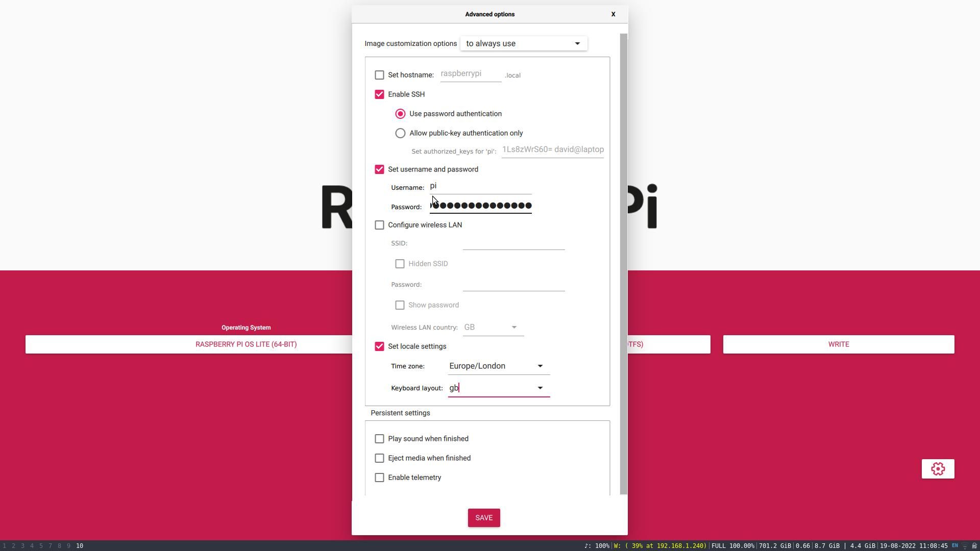Check 'Play sound when finished'
The height and width of the screenshot is (551, 980).
(379, 438)
